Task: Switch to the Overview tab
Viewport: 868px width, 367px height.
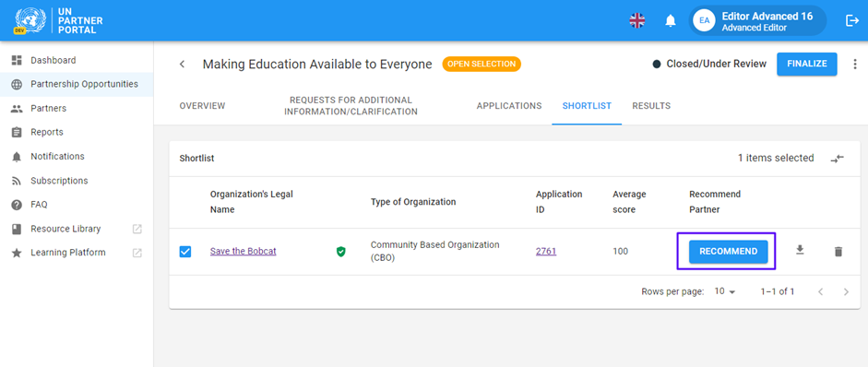Action: click(x=202, y=106)
